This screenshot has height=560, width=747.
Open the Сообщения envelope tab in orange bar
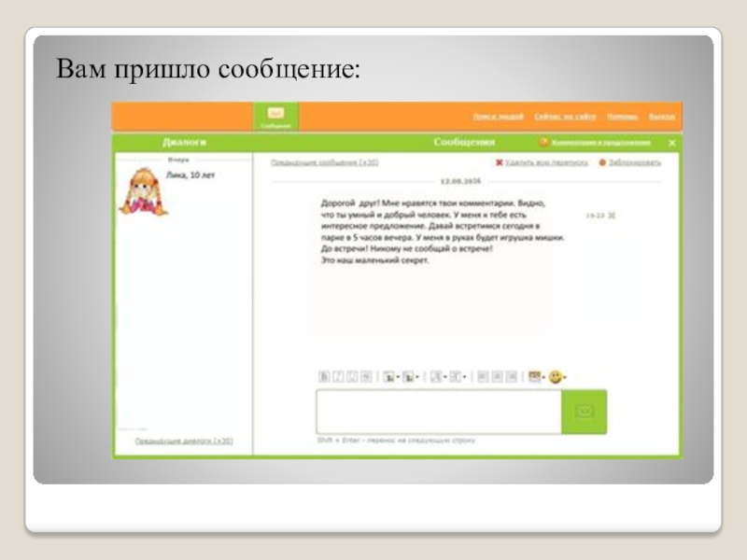point(275,116)
